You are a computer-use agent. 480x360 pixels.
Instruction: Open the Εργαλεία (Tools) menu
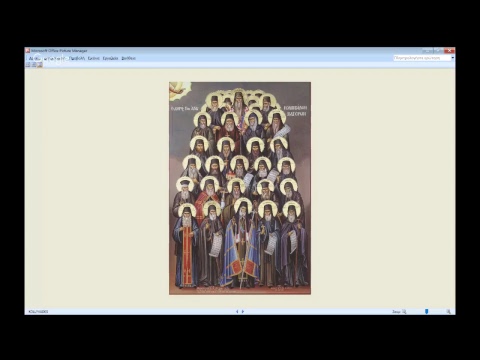click(x=110, y=58)
